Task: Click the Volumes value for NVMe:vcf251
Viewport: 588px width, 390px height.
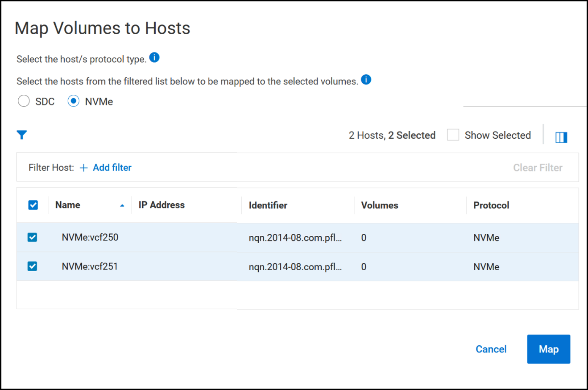Action: pyautogui.click(x=364, y=267)
